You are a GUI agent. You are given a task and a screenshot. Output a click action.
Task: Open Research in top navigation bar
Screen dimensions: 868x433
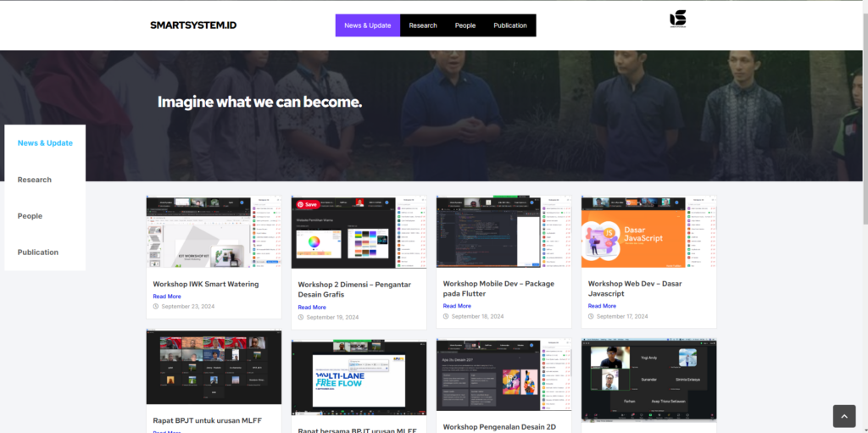(423, 25)
